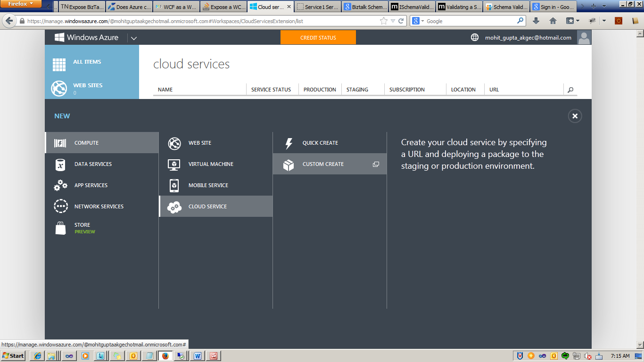644x362 pixels.
Task: Choose the Network Services icon
Action: tap(61, 206)
